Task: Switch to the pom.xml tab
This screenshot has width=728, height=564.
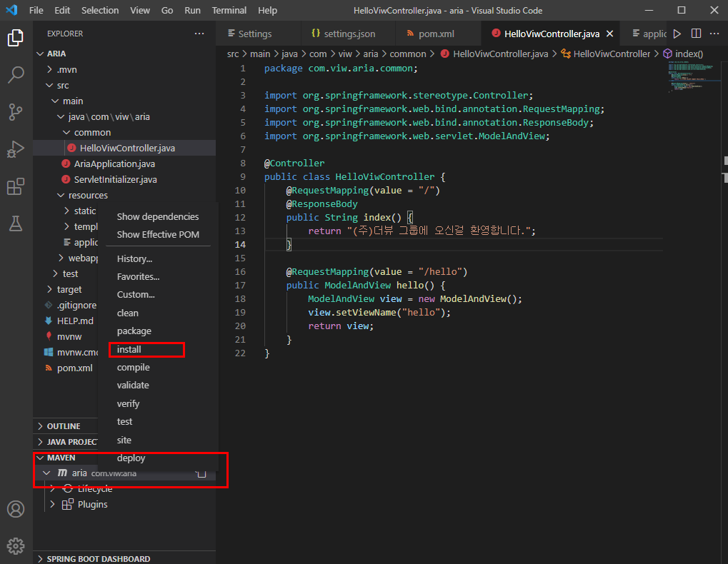Action: point(436,34)
